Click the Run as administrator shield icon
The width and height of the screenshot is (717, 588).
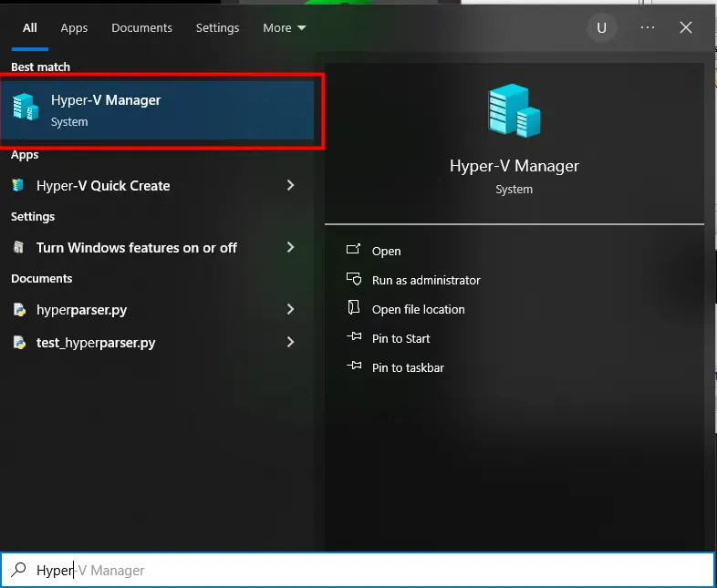click(x=354, y=279)
